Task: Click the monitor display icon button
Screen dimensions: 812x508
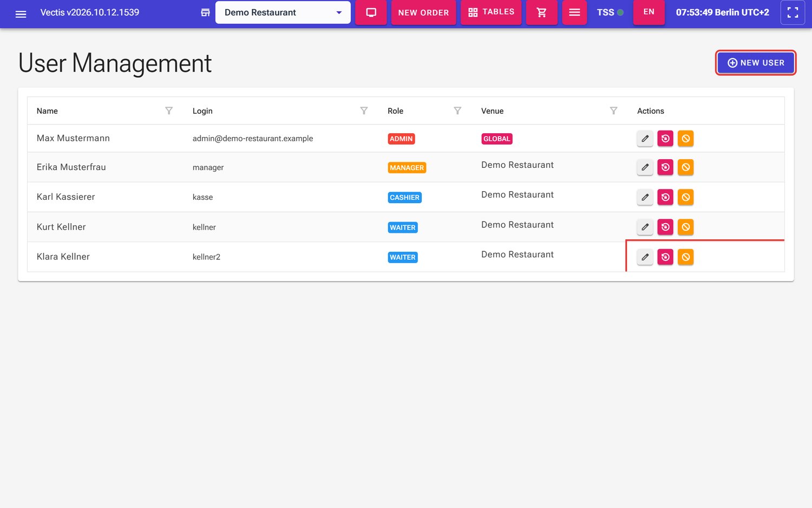Action: 371,12
